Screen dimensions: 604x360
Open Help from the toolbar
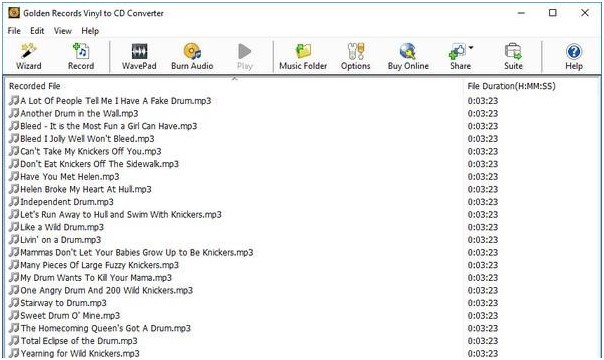[x=574, y=57]
